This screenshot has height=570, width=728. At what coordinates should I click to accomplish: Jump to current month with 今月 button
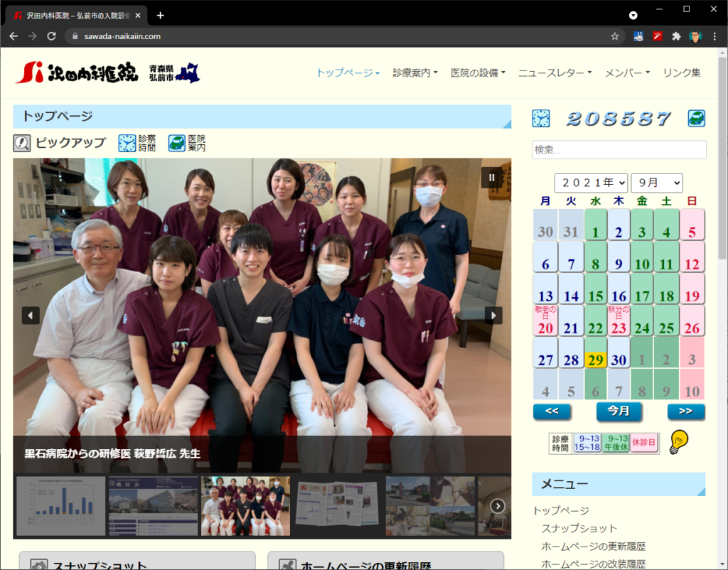tap(619, 412)
